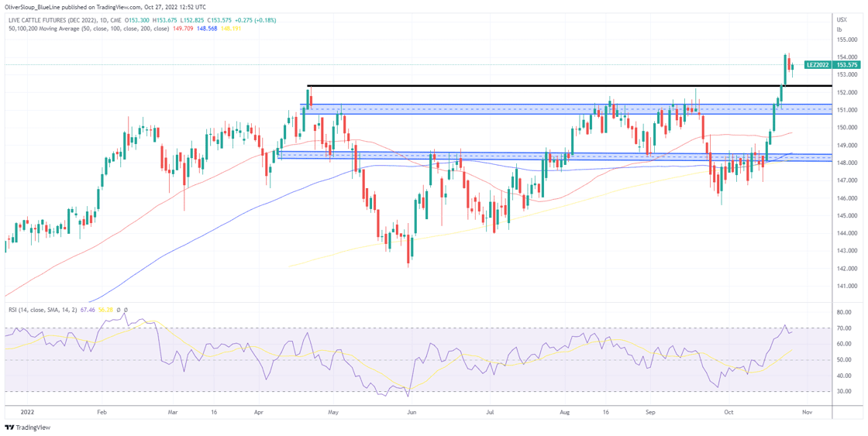868x436 pixels.
Task: Click the USX currency label on the price axis
Action: pos(842,20)
